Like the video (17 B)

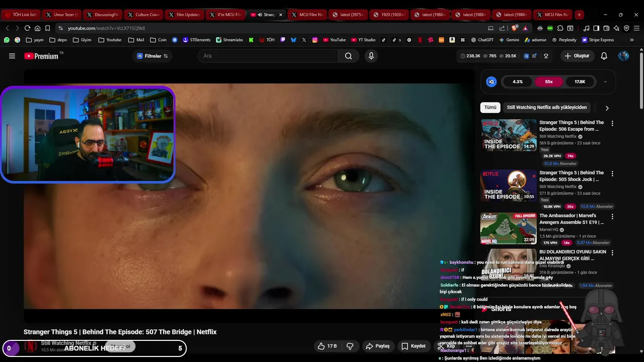pyautogui.click(x=327, y=346)
